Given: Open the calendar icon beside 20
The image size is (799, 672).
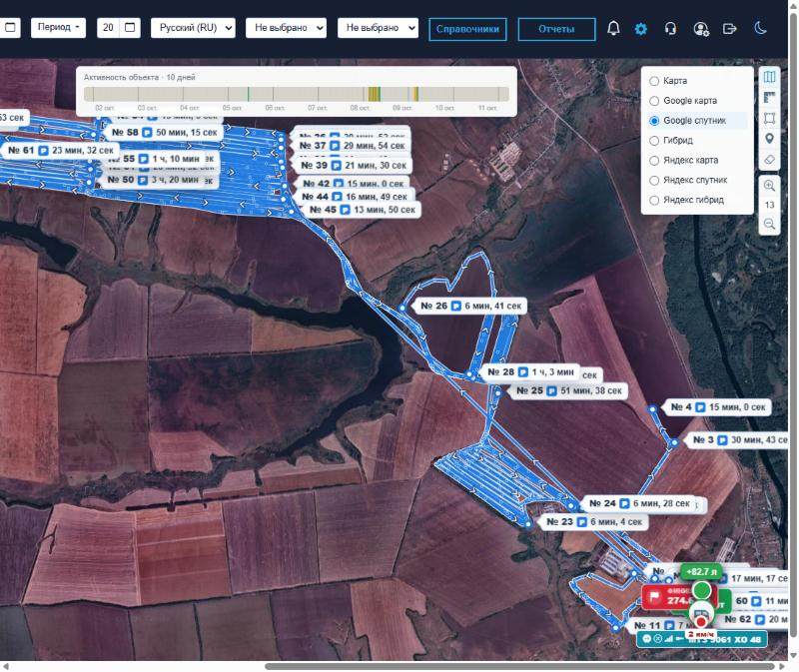Looking at the screenshot, I should (x=130, y=28).
